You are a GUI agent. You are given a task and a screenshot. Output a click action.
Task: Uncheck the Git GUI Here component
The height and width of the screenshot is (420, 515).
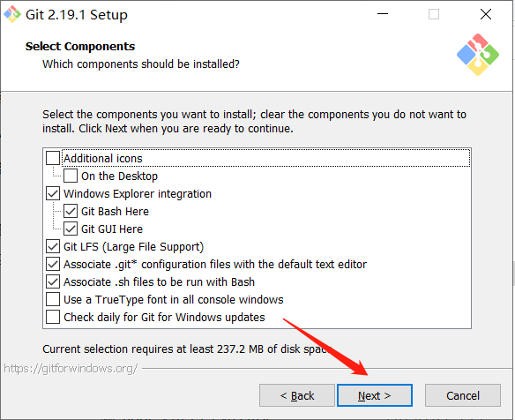71,229
